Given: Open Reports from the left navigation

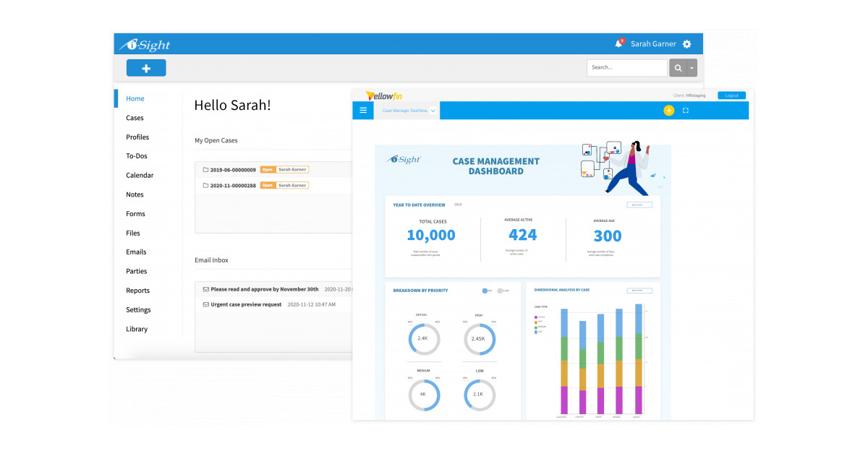Looking at the screenshot, I should click(137, 290).
